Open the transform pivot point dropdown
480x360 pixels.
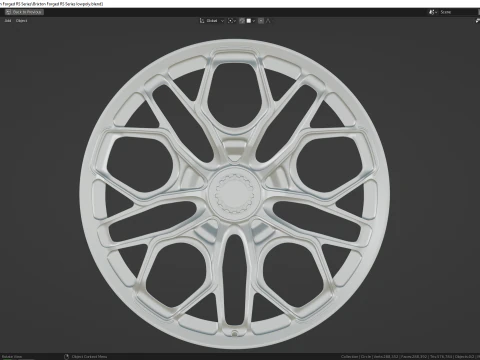coord(232,21)
